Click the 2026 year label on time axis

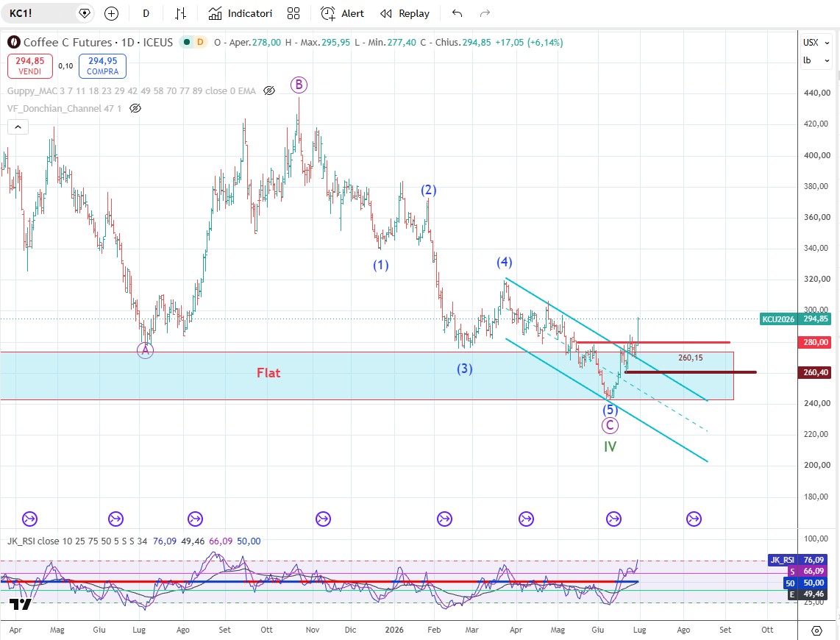click(x=394, y=630)
